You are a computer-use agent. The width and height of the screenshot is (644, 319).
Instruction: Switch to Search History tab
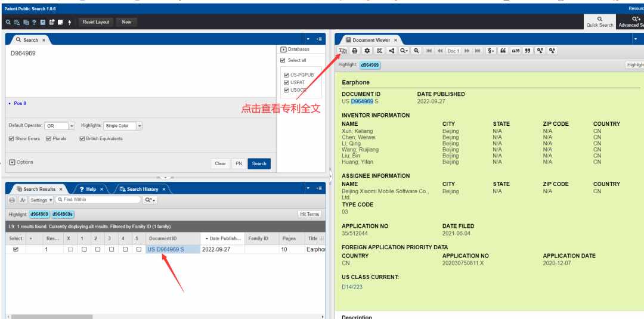pyautogui.click(x=142, y=189)
